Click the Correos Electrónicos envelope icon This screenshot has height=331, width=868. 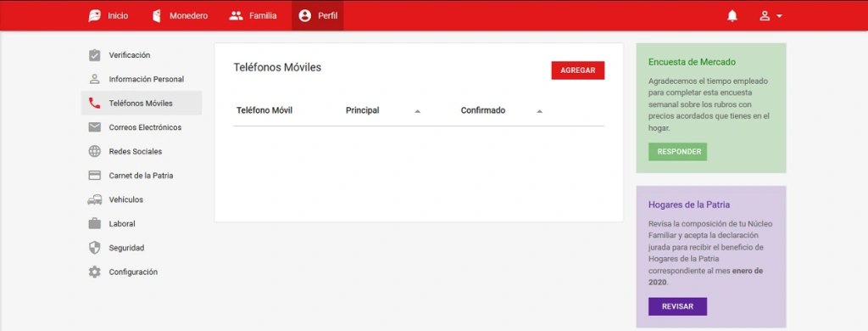click(x=95, y=127)
